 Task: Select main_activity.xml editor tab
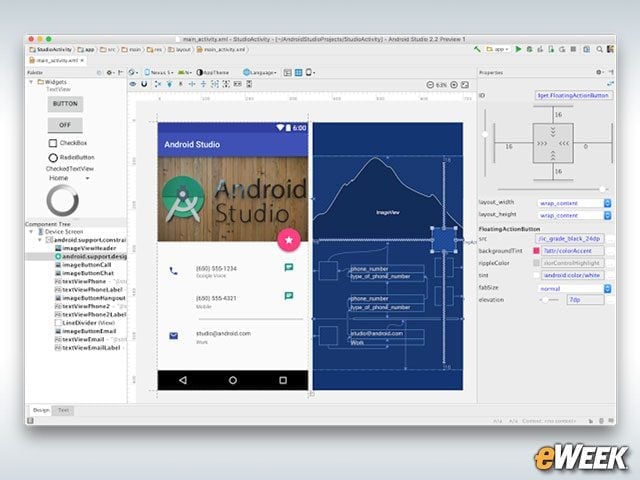click(57, 60)
